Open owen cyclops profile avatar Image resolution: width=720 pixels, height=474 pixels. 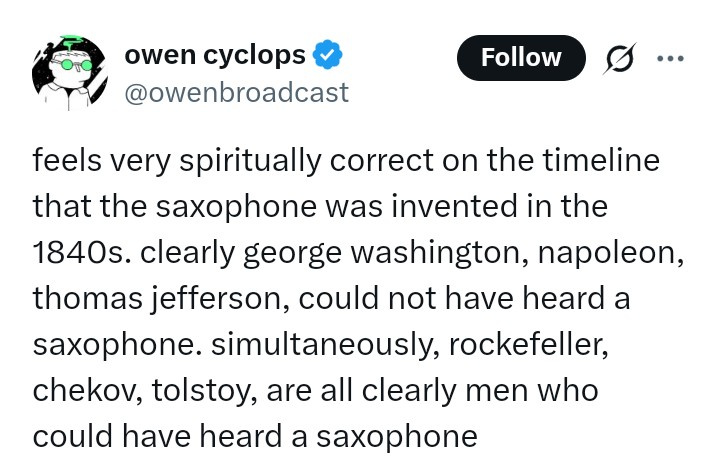click(x=69, y=73)
